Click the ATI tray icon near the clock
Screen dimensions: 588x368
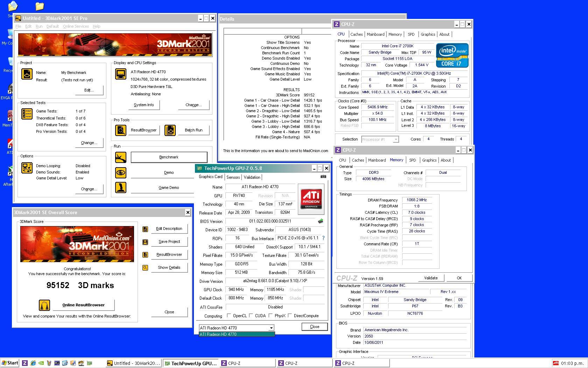point(555,363)
